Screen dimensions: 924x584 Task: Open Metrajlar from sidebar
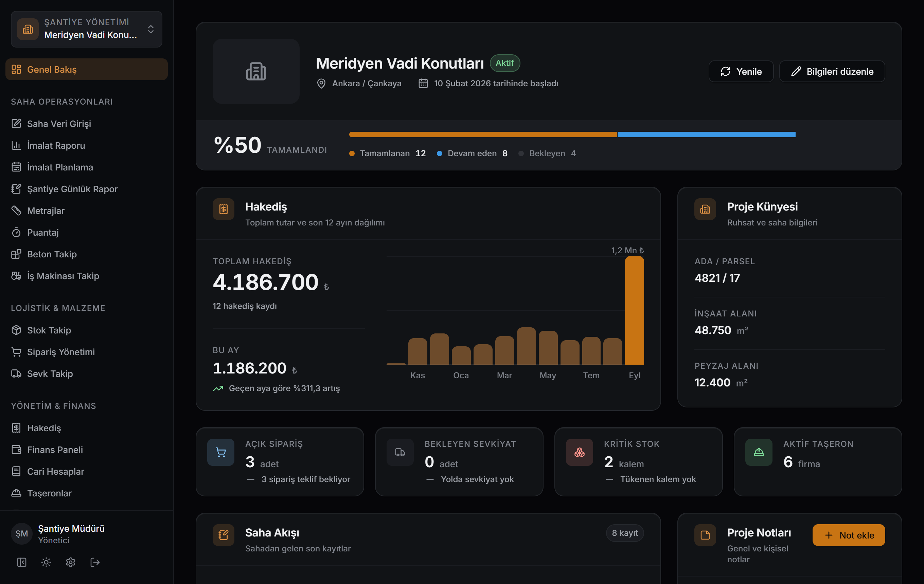(86, 211)
